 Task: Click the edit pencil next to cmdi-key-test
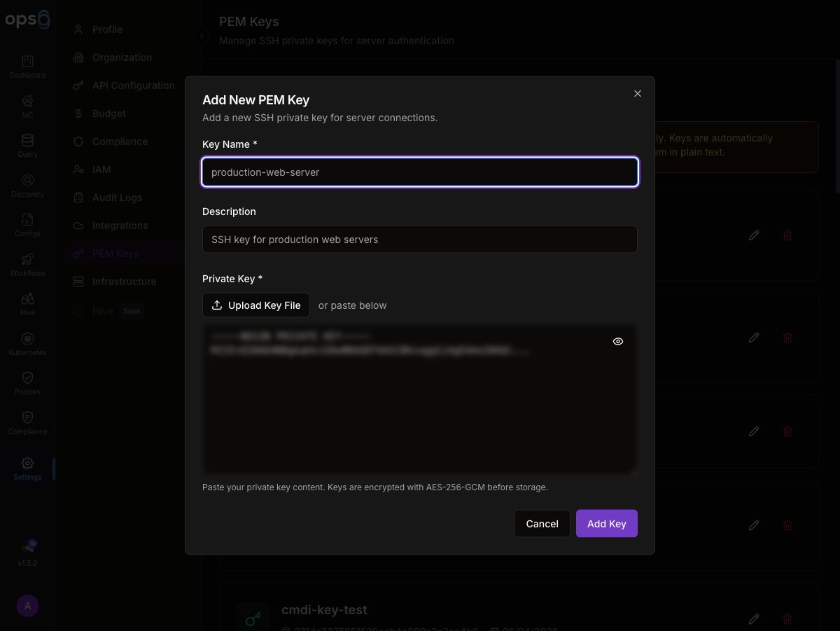754,619
